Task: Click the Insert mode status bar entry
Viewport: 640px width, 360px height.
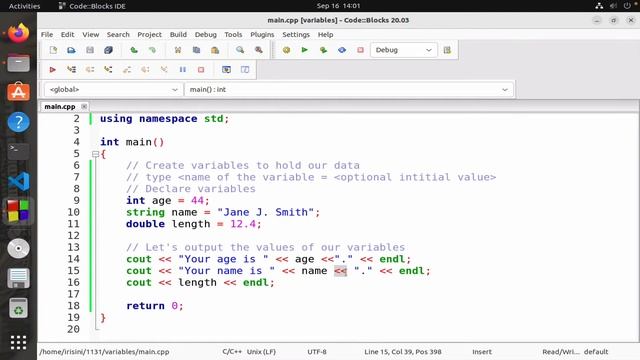Action: [x=482, y=351]
